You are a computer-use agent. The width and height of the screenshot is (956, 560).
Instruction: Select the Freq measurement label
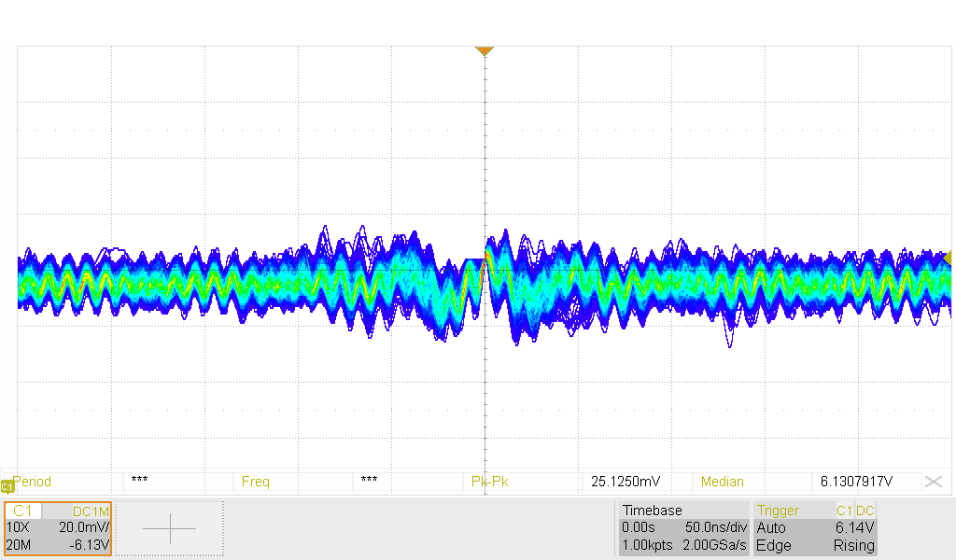coord(256,482)
